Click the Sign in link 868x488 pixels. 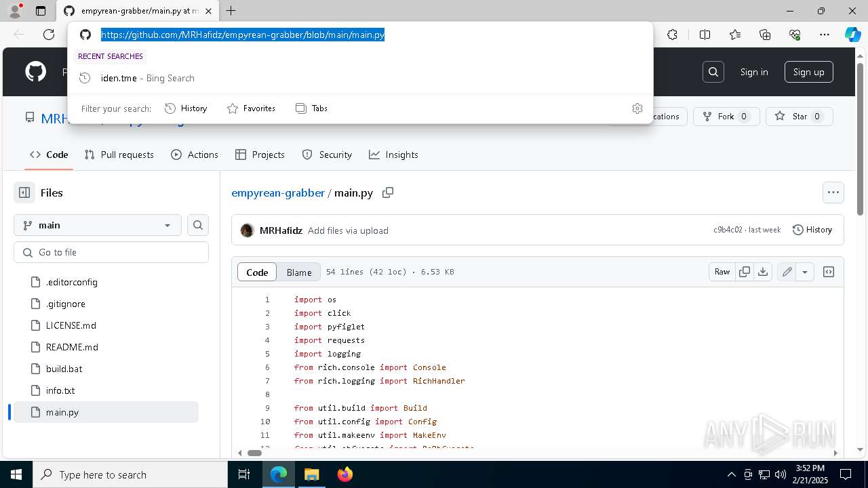pyautogui.click(x=754, y=72)
